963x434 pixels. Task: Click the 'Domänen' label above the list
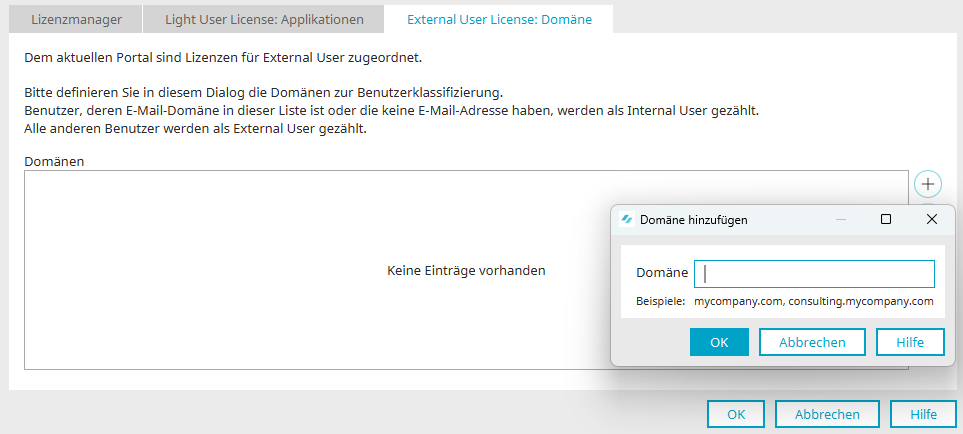coord(52,160)
